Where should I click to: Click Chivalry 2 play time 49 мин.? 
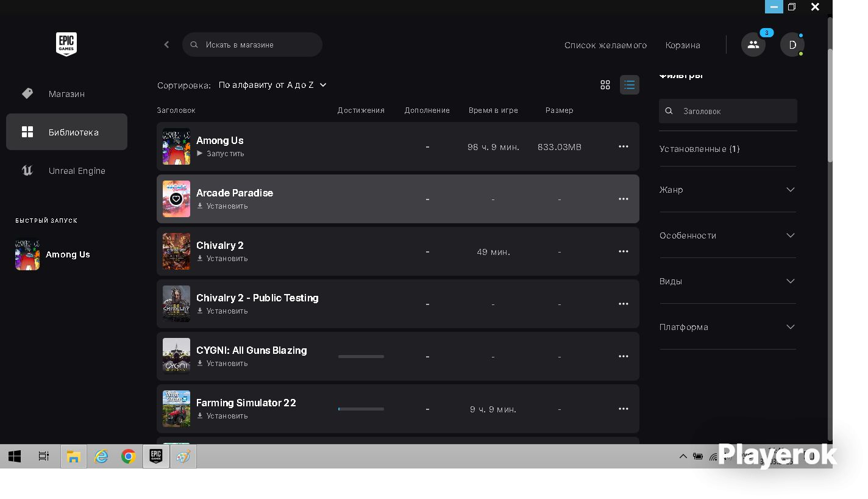[493, 252]
